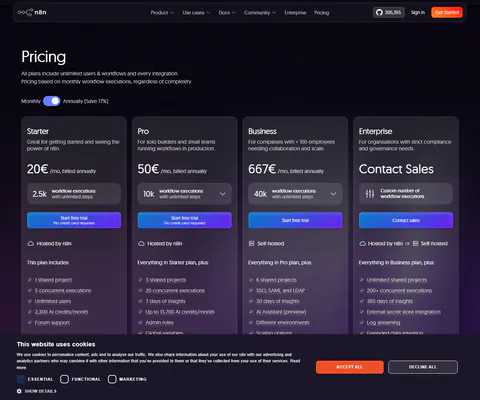Click the 20€ Starter price
This screenshot has height=400, width=480.
pyautogui.click(x=38, y=169)
